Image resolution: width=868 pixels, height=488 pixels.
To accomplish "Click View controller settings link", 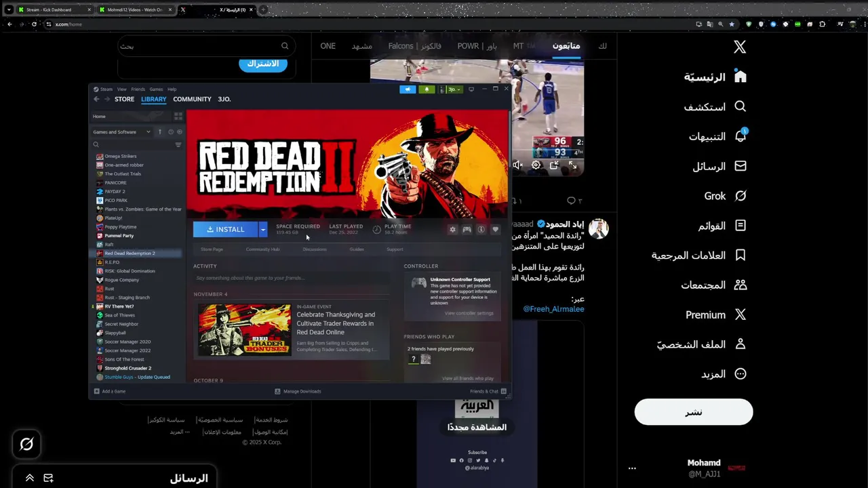I will coord(469,313).
